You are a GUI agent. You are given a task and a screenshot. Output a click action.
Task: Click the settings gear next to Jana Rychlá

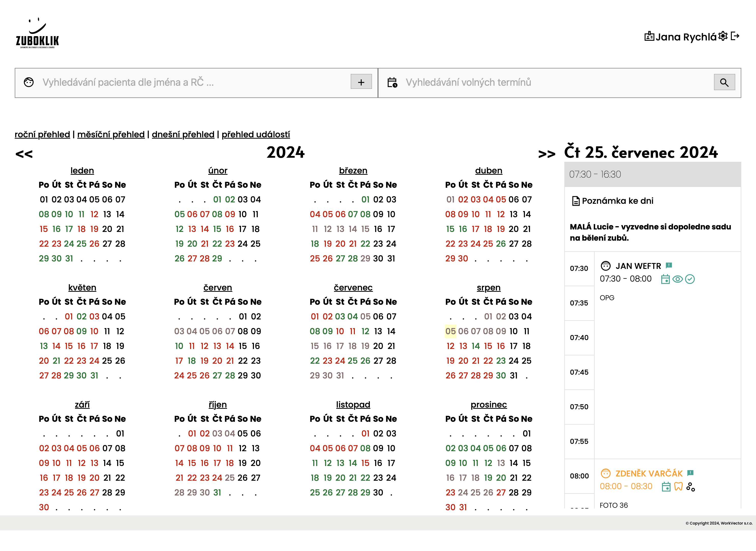pos(723,36)
